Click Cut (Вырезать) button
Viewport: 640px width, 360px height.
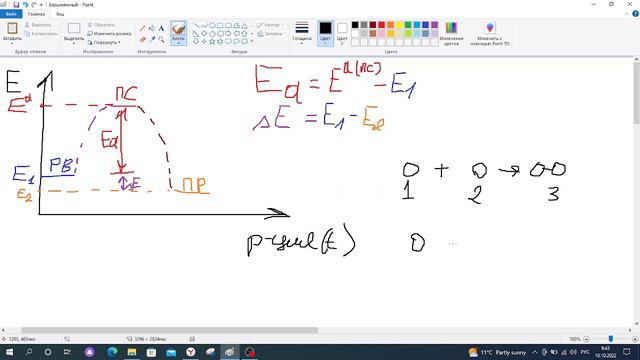tap(38, 25)
